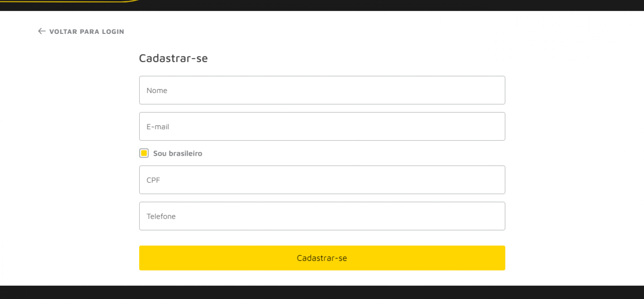Go to Voltar para Login link
644x299 pixels.
coord(87,32)
